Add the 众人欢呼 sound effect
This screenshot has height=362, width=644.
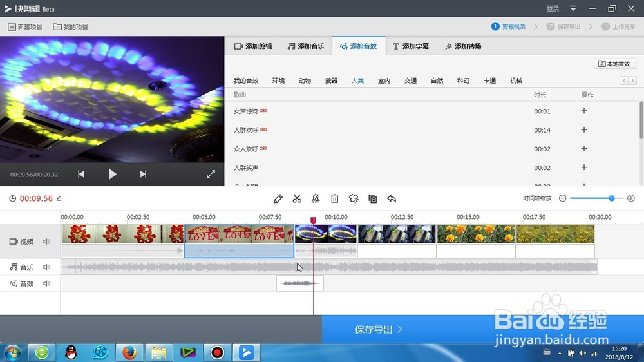584,149
